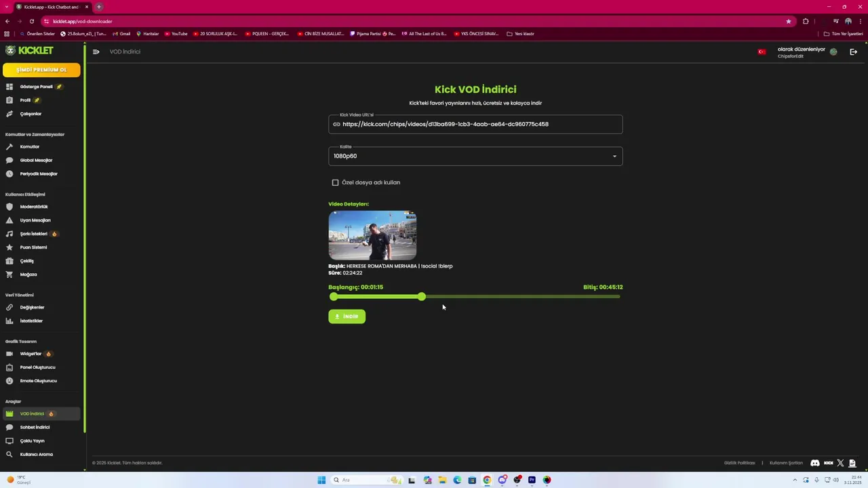868x488 pixels.
Task: Open Periyodik Mesajlar section
Action: tap(41, 174)
